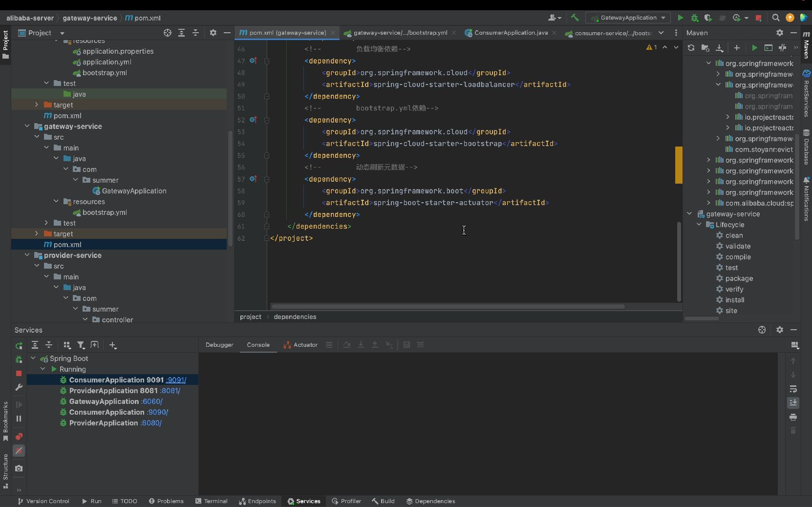Click the editor horizontal scrollbar

click(x=448, y=307)
